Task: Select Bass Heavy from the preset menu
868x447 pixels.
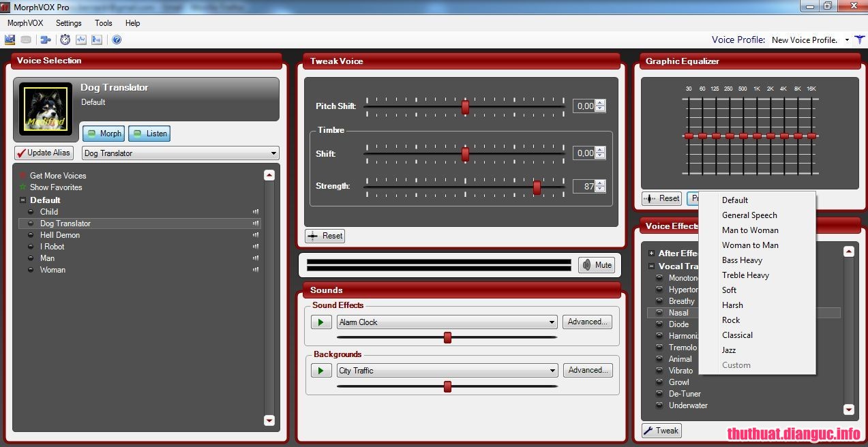Action: pos(742,260)
